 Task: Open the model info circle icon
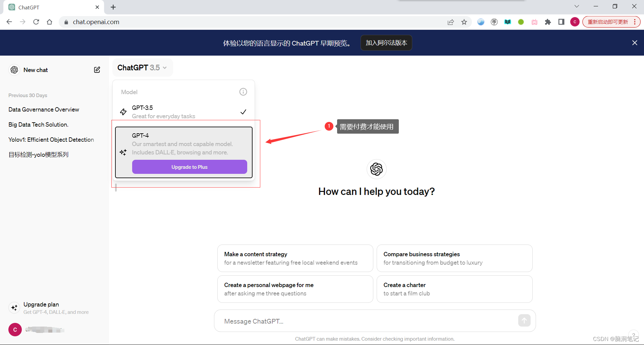243,92
